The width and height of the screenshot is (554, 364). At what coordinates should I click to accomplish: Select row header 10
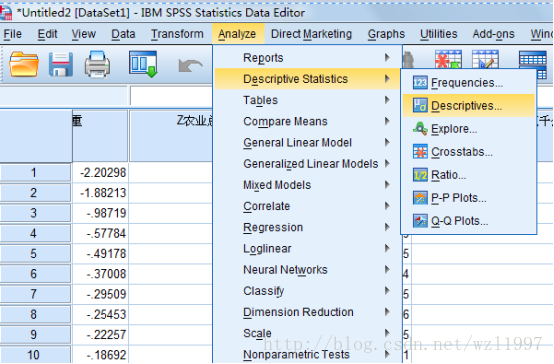tap(35, 354)
